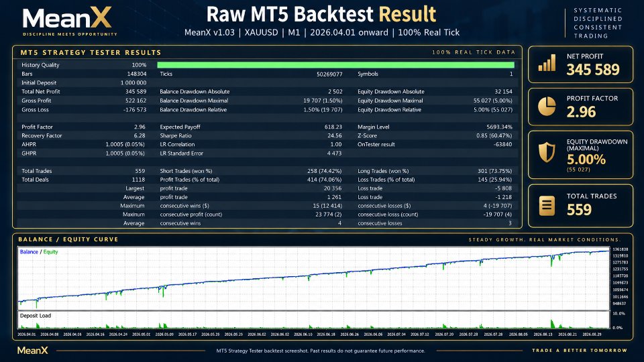644x362 pixels.
Task: Click the MT5 STRATEGY TESTER RESULTS heading
Action: (x=91, y=52)
